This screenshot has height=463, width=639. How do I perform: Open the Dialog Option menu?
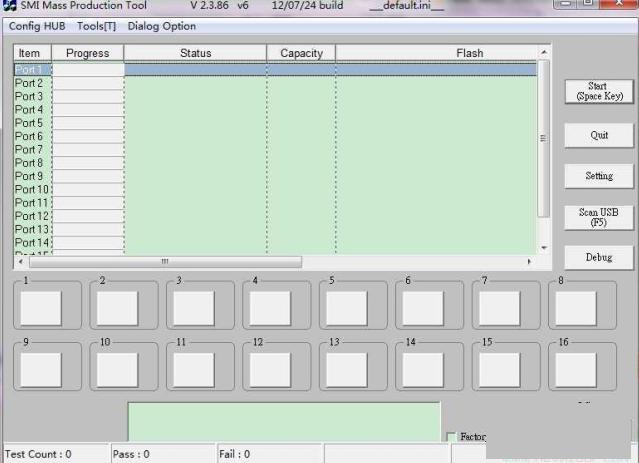click(162, 26)
